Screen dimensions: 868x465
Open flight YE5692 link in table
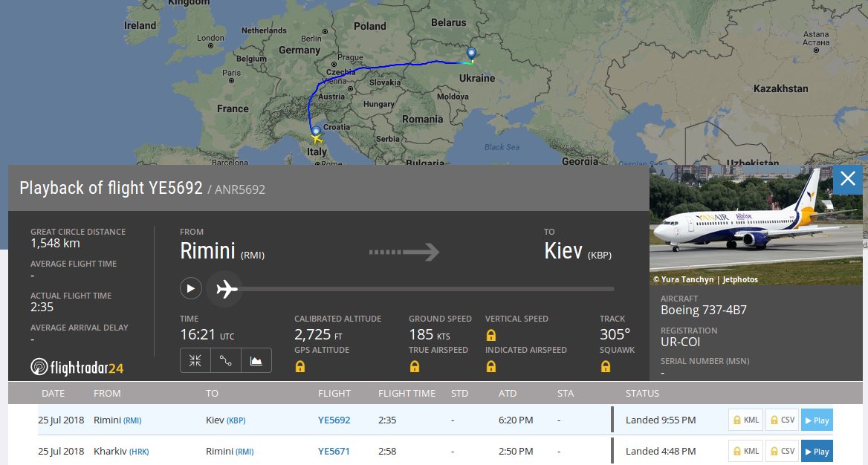click(x=334, y=420)
